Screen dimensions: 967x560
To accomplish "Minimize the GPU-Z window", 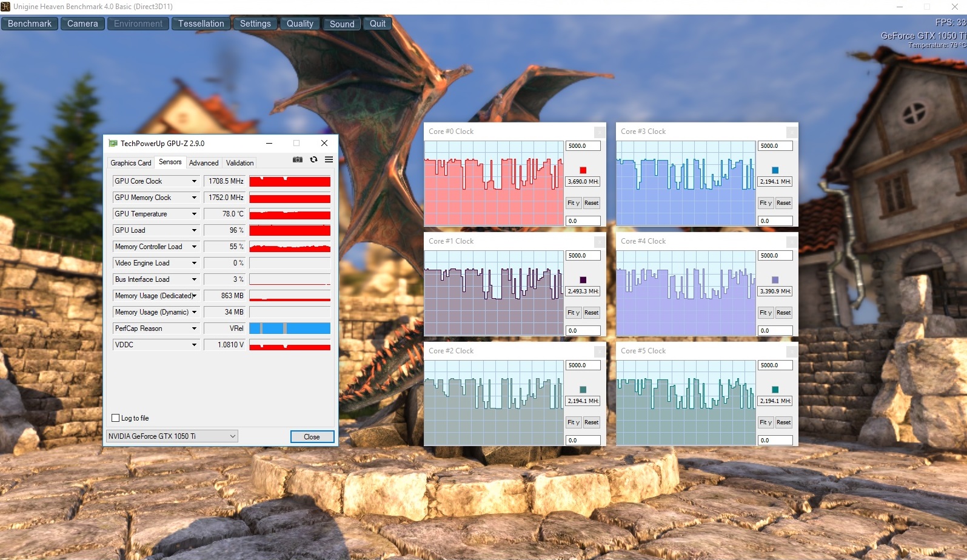I will pos(269,143).
